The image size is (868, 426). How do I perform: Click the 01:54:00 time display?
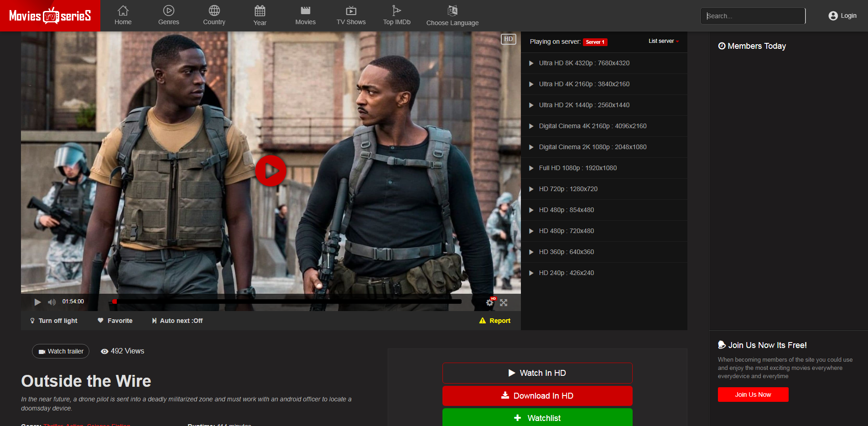(73, 301)
